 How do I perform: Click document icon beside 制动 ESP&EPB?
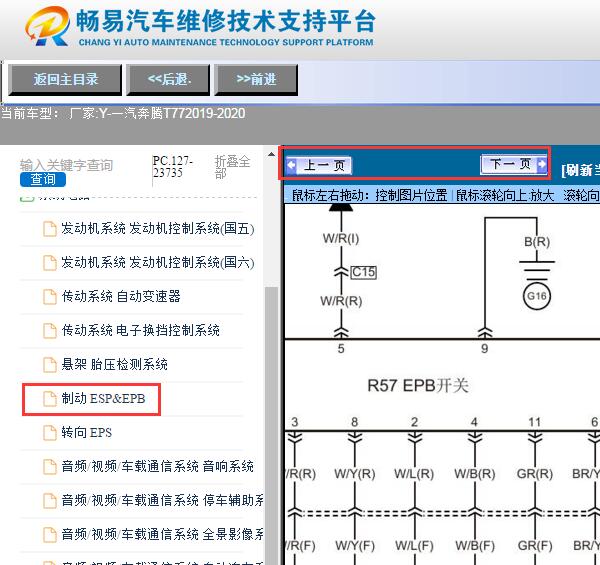coord(50,399)
